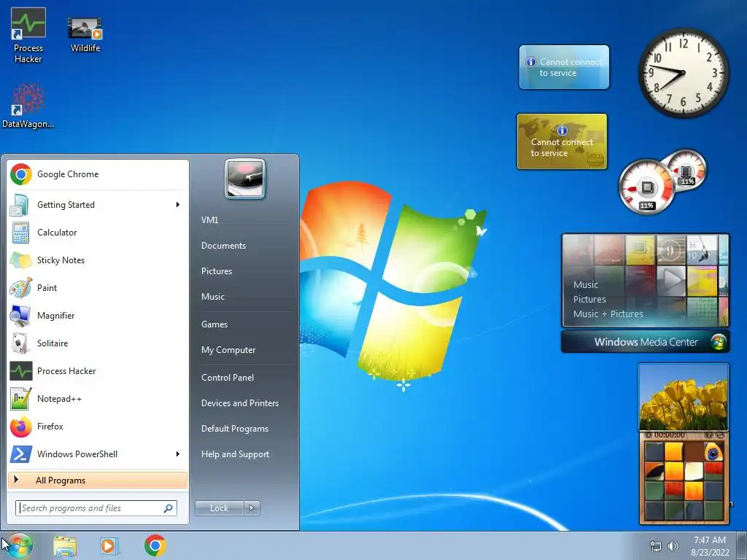This screenshot has width=747, height=560.
Task: Open Help and Support
Action: coord(244,454)
